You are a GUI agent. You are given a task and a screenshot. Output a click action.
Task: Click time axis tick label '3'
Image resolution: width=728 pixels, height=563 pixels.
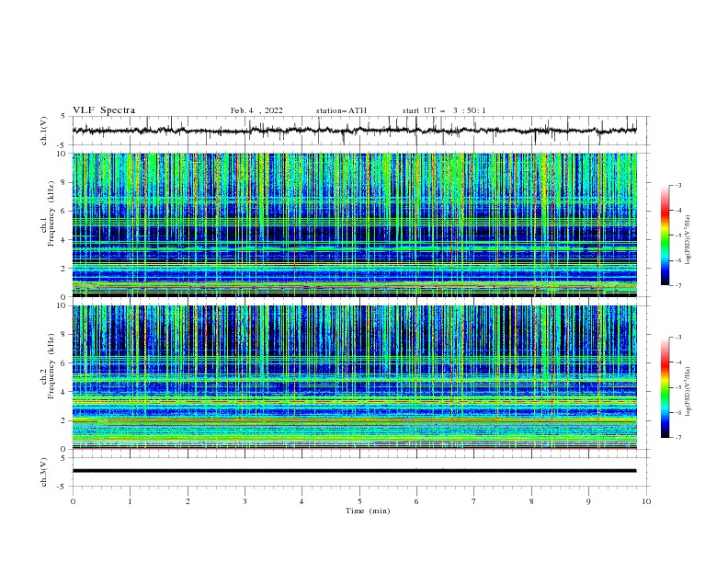pos(245,501)
